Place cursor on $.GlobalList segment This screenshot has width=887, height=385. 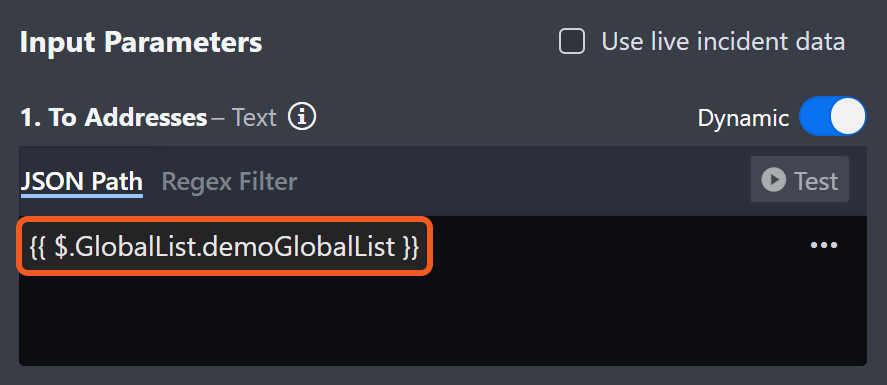[122, 247]
